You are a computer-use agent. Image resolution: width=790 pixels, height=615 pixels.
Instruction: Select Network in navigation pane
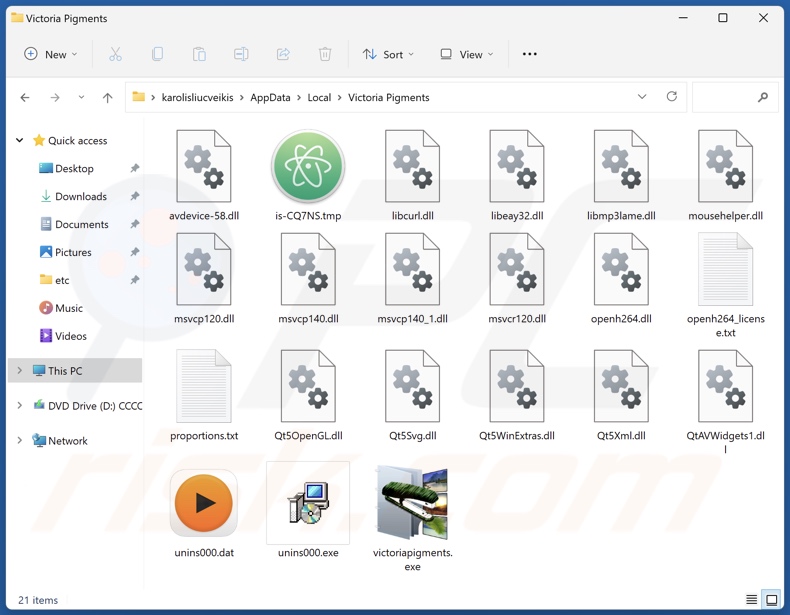click(68, 441)
